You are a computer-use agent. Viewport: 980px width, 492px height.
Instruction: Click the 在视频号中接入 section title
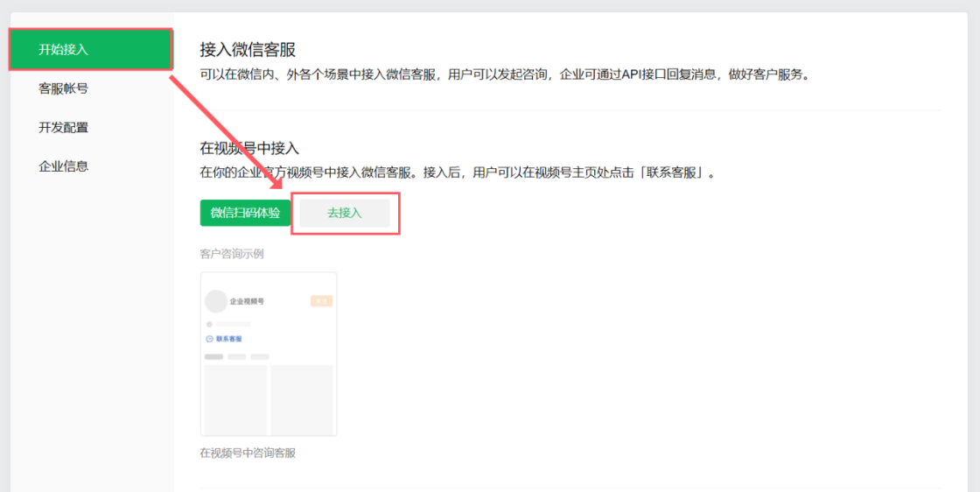[249, 148]
